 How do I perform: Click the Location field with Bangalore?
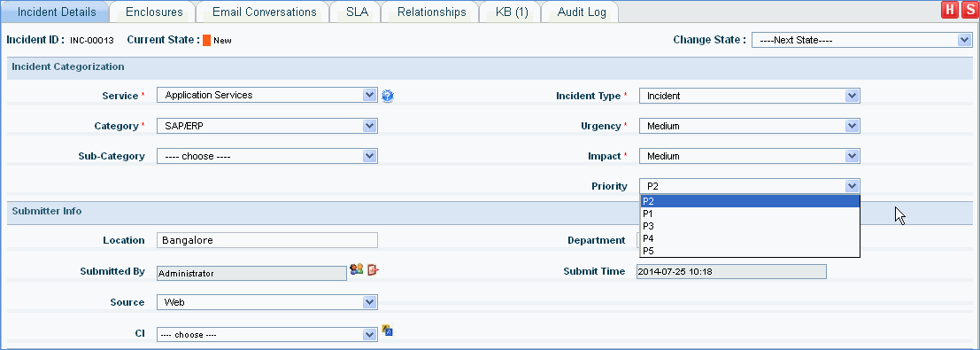pyautogui.click(x=266, y=240)
